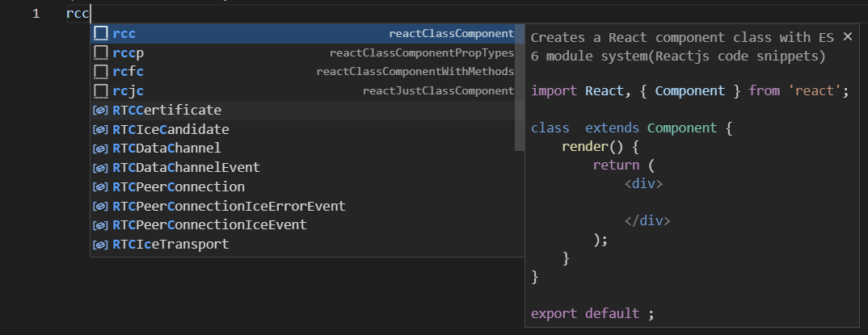Click the 'Creates a React component class' description

pyautogui.click(x=683, y=47)
